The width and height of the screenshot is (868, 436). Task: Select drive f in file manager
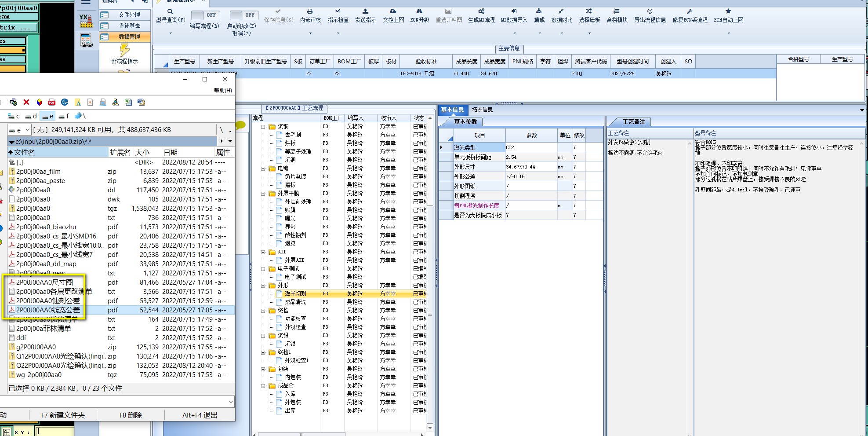(x=64, y=116)
